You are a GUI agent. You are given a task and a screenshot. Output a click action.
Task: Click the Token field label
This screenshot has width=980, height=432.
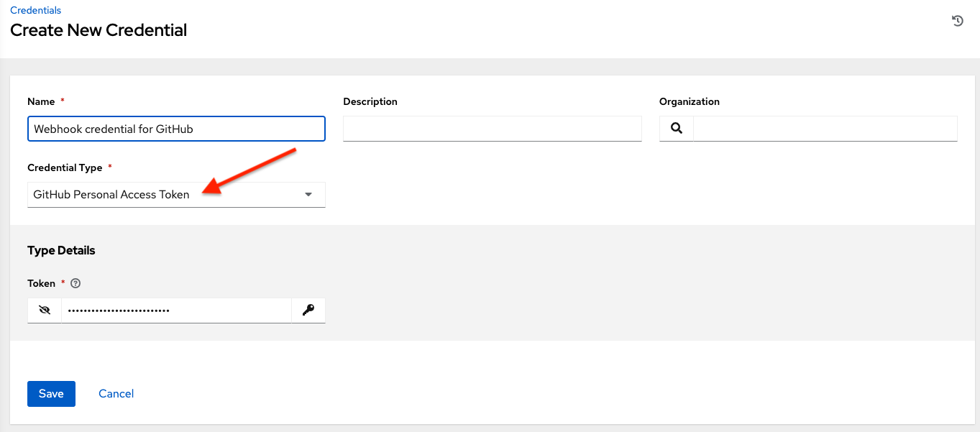[42, 284]
